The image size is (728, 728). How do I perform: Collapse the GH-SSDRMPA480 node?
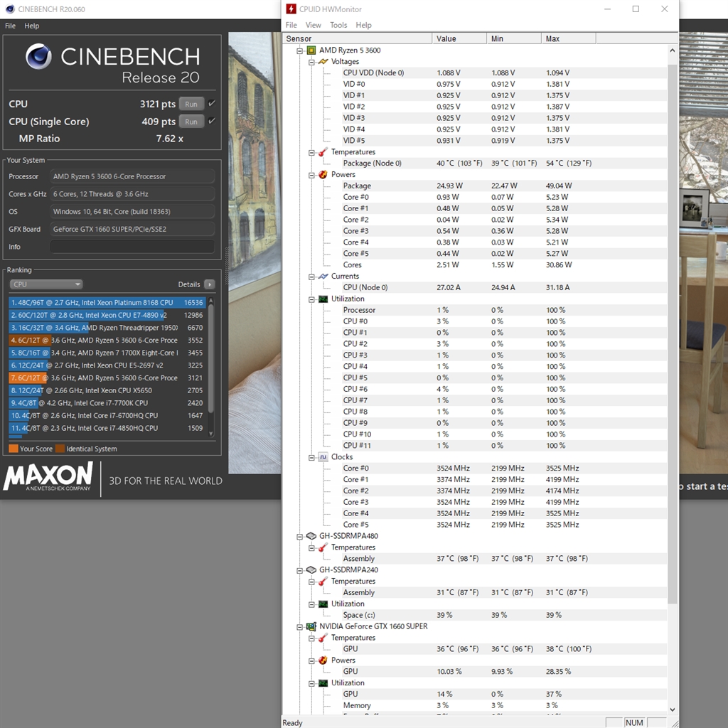click(x=299, y=536)
